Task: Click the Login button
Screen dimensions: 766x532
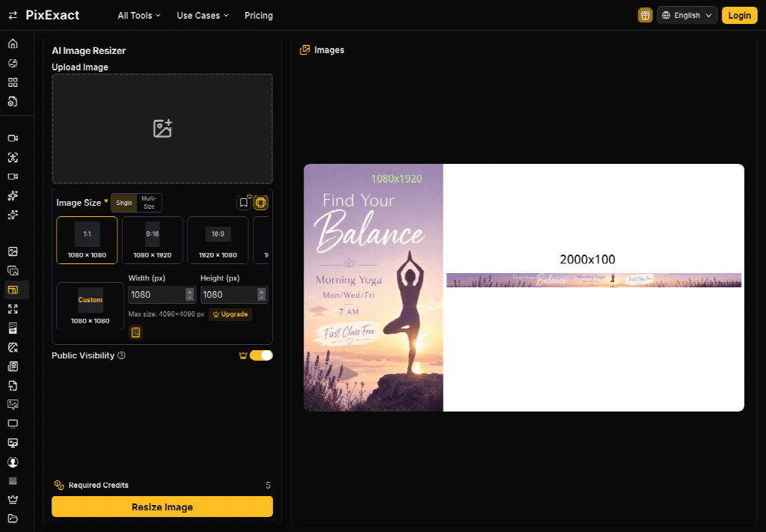Action: click(739, 15)
